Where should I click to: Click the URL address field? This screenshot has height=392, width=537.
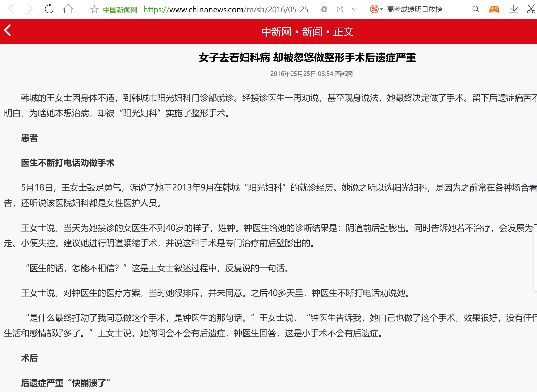click(227, 9)
